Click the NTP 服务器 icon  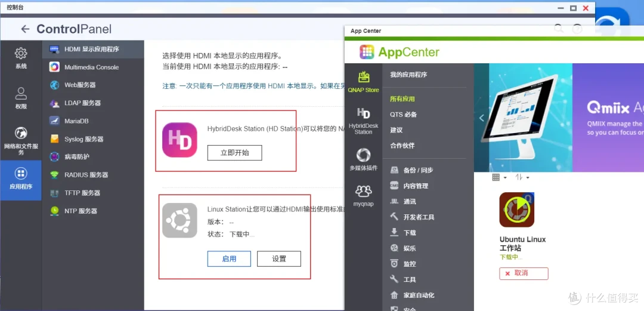point(54,211)
